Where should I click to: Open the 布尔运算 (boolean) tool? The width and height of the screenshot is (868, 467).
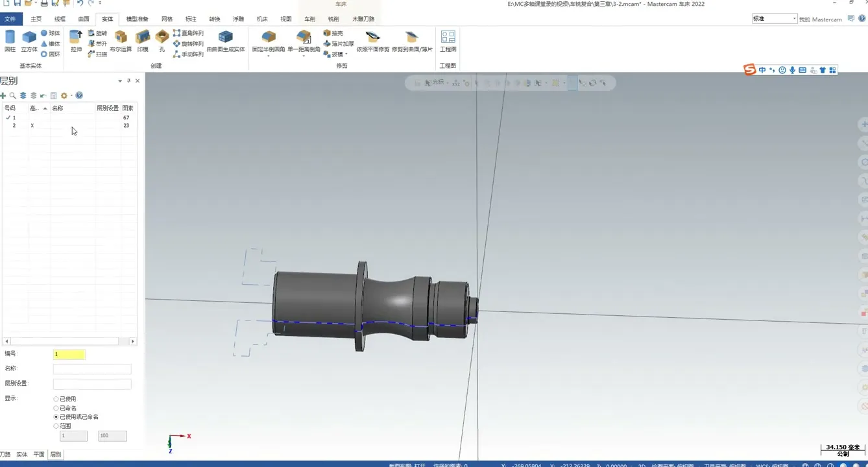click(x=121, y=40)
